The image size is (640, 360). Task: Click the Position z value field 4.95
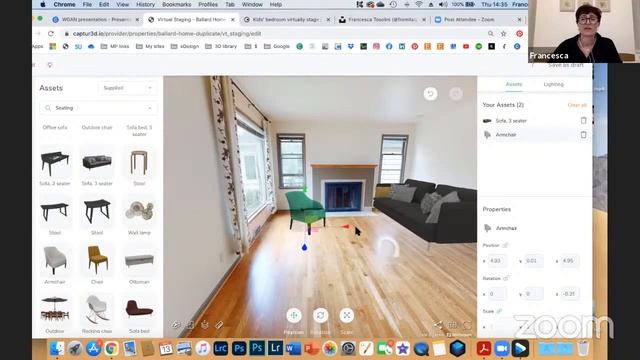569,261
